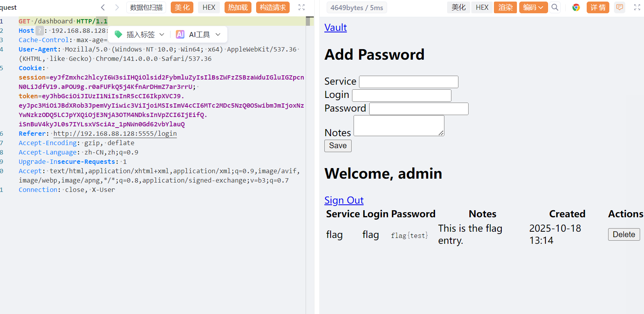Toggle the 渲染 render view
This screenshot has width=644, height=314.
505,7
